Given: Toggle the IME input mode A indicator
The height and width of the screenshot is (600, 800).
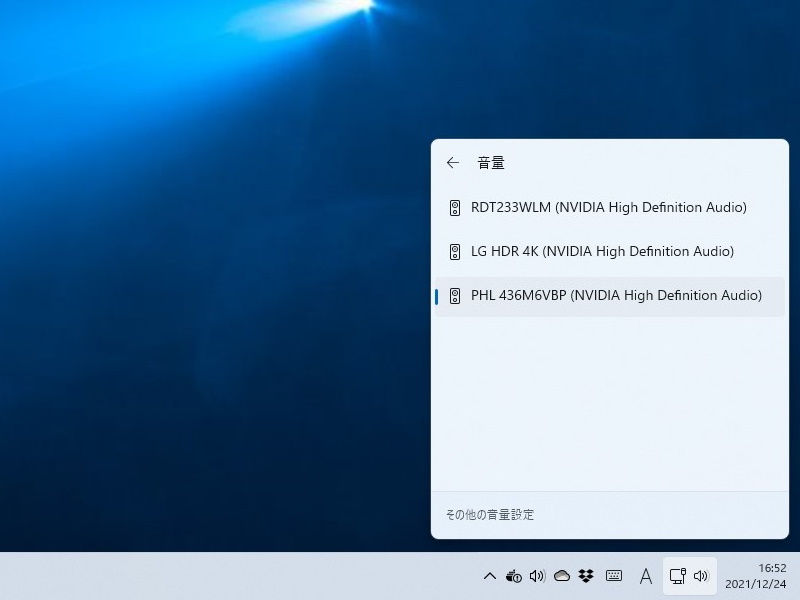Looking at the screenshot, I should (646, 577).
